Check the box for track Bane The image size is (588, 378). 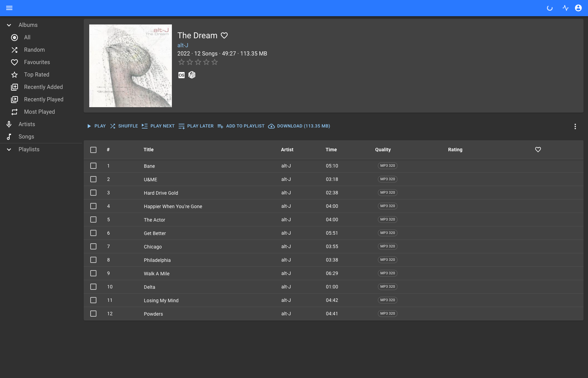(93, 166)
